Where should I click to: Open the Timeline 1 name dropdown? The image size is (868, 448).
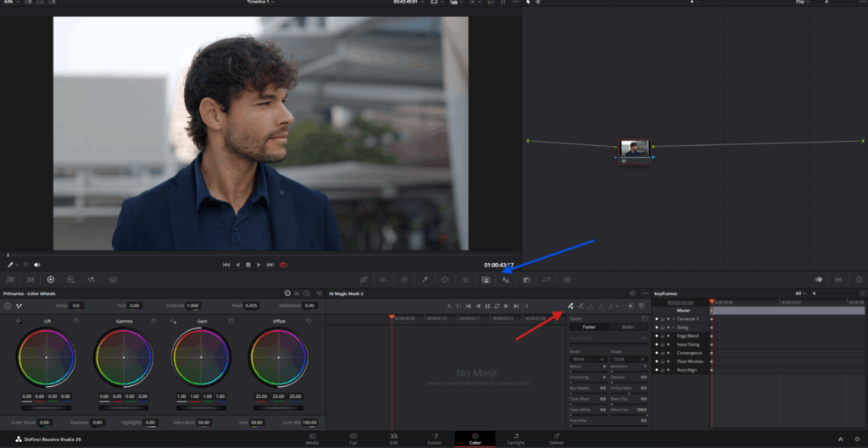click(260, 3)
